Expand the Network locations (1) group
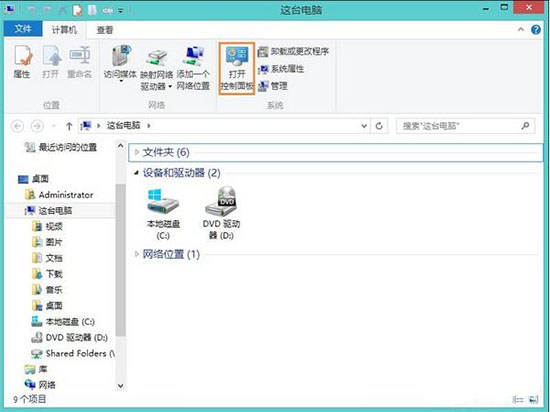 [x=137, y=254]
